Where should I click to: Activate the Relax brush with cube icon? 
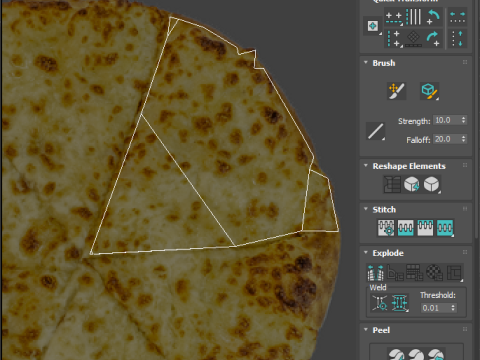click(429, 91)
